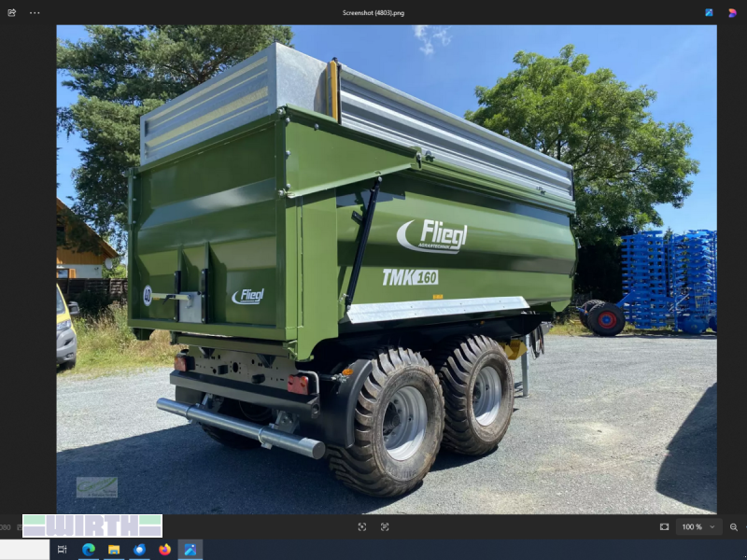
Task: Launch Firefox from the taskbar
Action: 164,550
